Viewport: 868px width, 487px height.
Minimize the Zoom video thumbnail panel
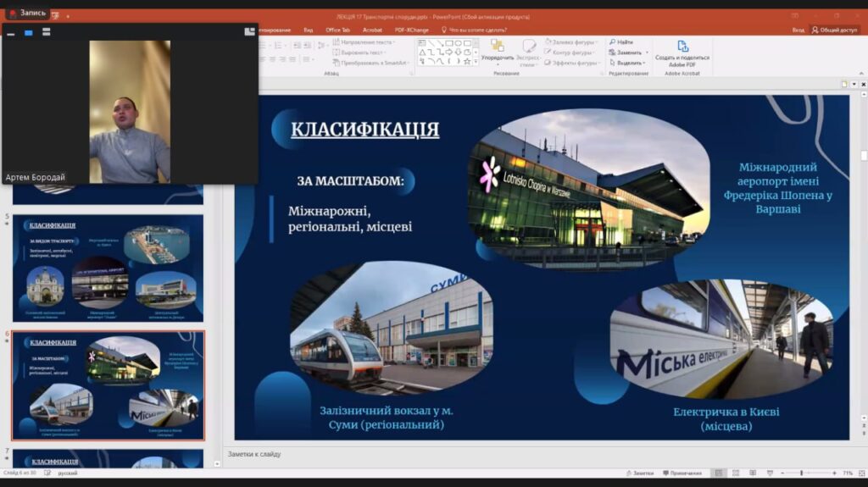tap(11, 33)
